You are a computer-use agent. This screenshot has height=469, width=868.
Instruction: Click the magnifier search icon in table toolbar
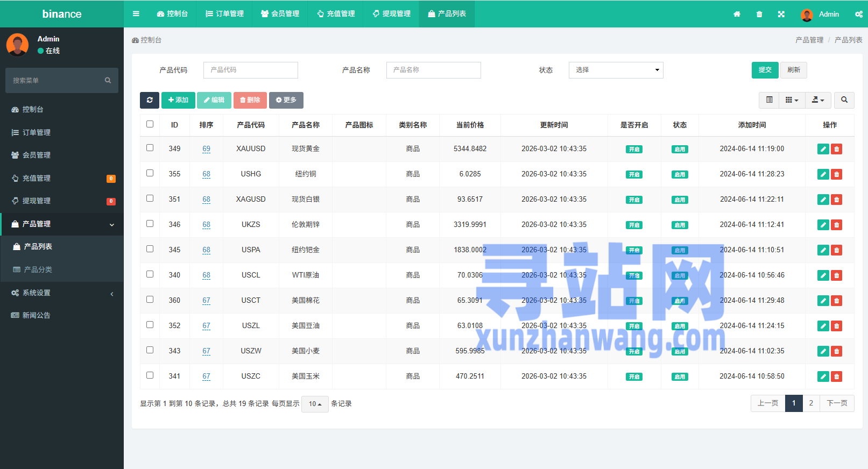coord(844,100)
